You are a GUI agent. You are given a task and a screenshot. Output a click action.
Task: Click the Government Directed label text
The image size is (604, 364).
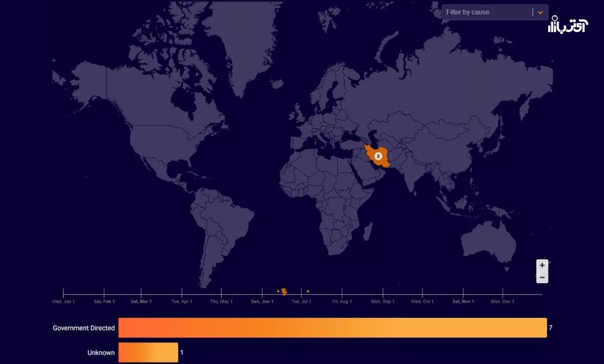[84, 328]
